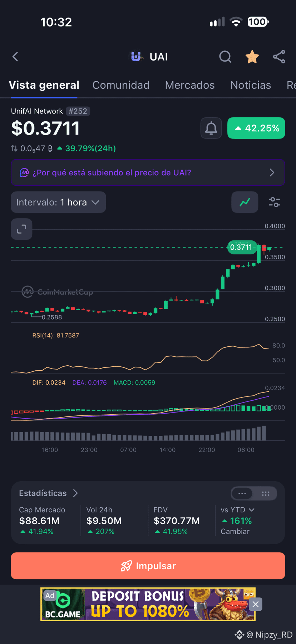Select grid six-dot stats view

(266, 494)
